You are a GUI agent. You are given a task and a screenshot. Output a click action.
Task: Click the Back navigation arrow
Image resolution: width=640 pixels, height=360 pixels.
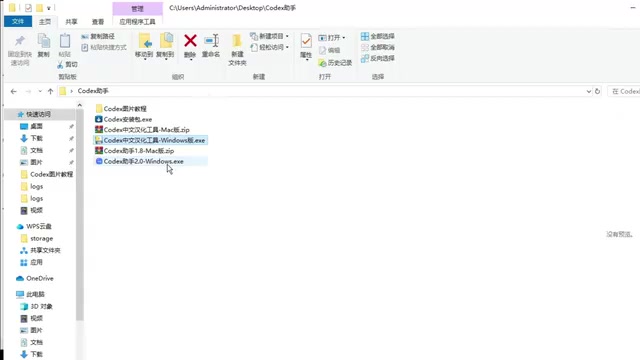point(13,91)
